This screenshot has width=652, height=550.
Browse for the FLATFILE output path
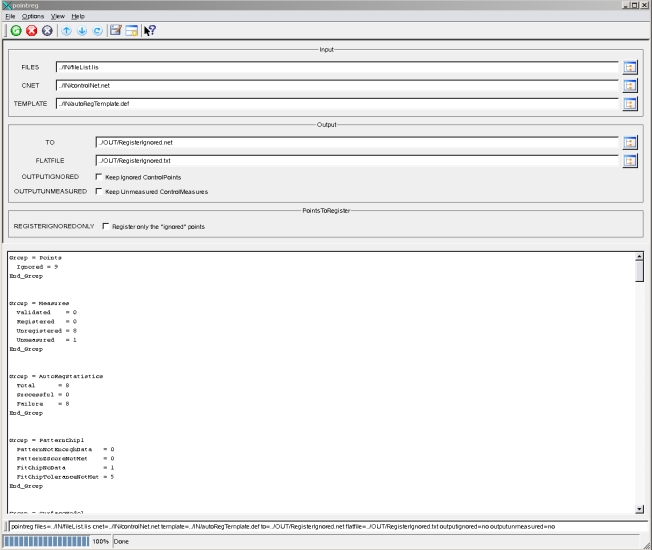tap(630, 160)
